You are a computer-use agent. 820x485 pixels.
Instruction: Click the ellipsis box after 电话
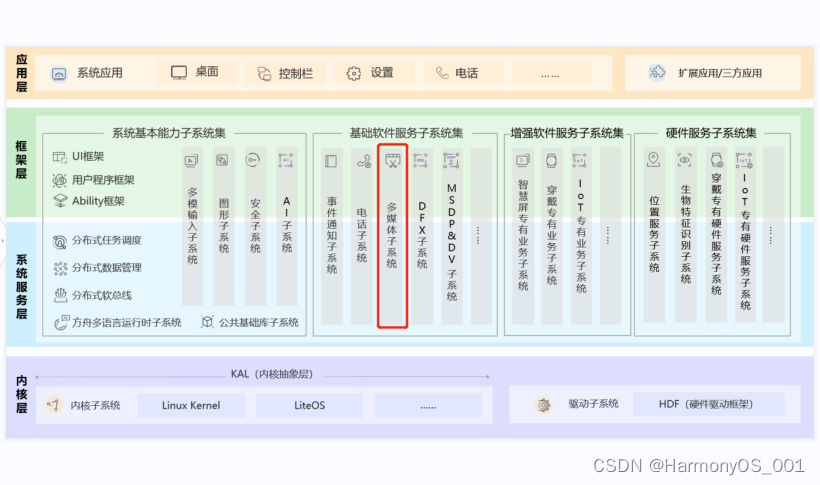pyautogui.click(x=552, y=73)
